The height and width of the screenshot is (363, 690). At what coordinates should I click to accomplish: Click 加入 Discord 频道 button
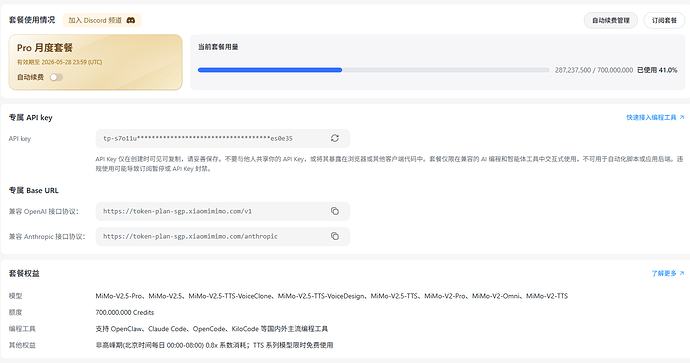(x=102, y=20)
